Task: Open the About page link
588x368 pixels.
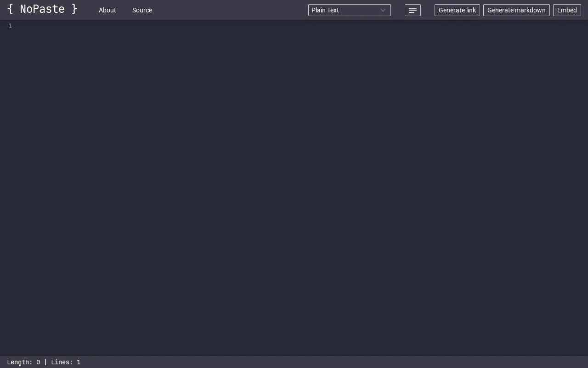Action: pyautogui.click(x=107, y=10)
